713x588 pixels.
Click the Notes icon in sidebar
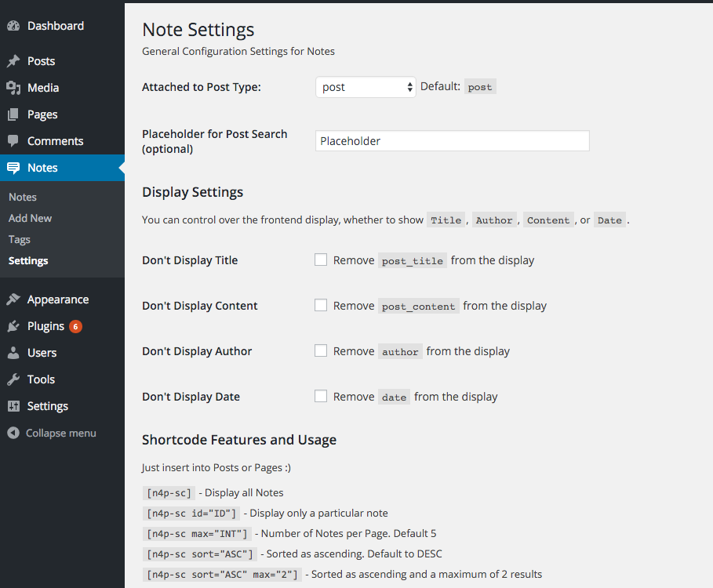click(x=13, y=168)
